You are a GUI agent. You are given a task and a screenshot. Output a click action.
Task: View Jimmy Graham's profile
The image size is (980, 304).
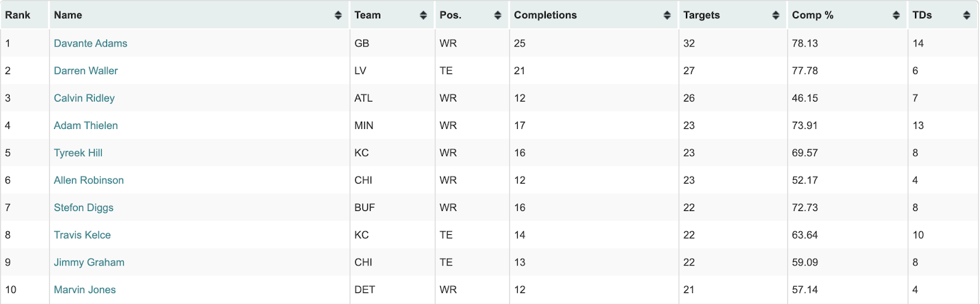point(89,262)
